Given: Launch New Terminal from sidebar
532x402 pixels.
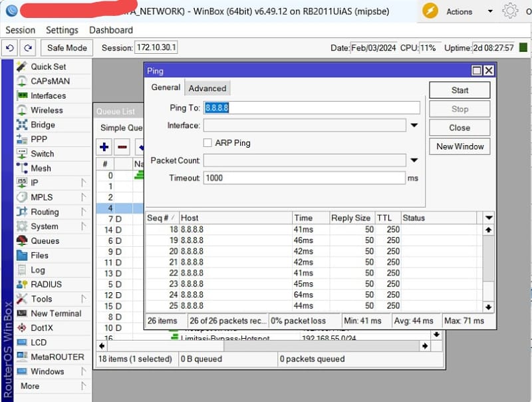Looking at the screenshot, I should pyautogui.click(x=56, y=313).
